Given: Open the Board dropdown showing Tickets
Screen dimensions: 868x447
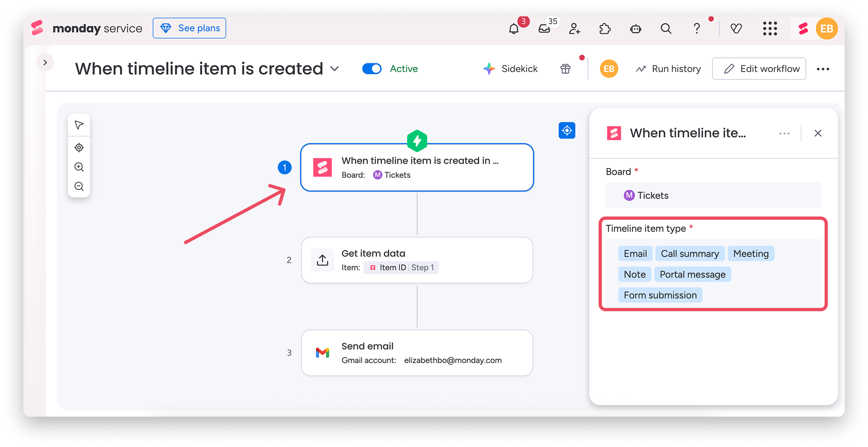Looking at the screenshot, I should point(713,196).
